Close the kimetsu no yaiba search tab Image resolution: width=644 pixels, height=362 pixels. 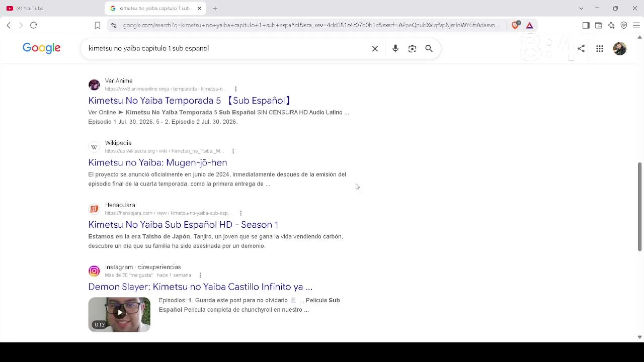pos(199,8)
